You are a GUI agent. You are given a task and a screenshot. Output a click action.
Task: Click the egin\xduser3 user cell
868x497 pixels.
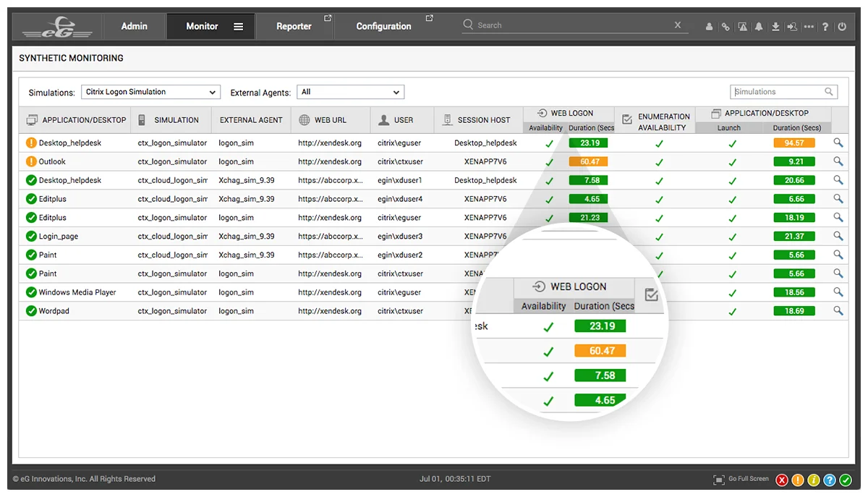400,237
